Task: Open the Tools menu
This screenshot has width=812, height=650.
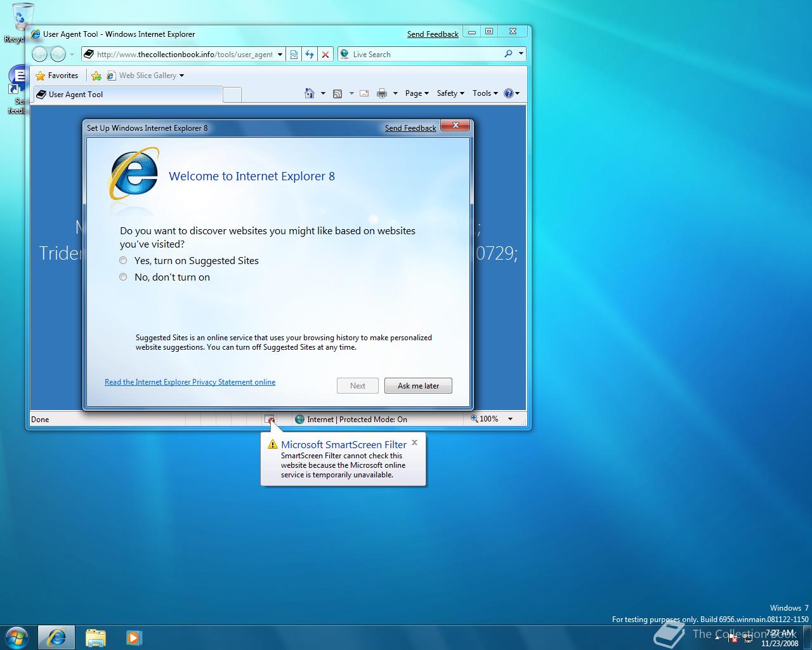Action: [x=485, y=93]
